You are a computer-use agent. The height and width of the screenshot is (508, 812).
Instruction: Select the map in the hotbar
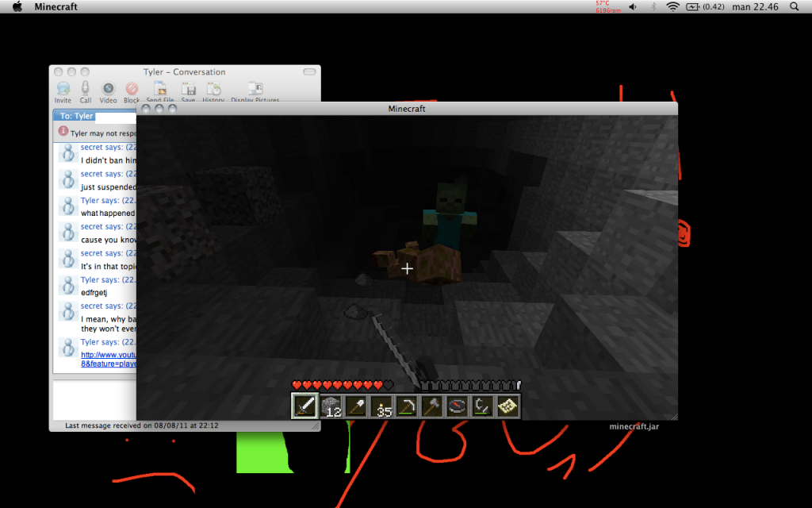point(507,406)
